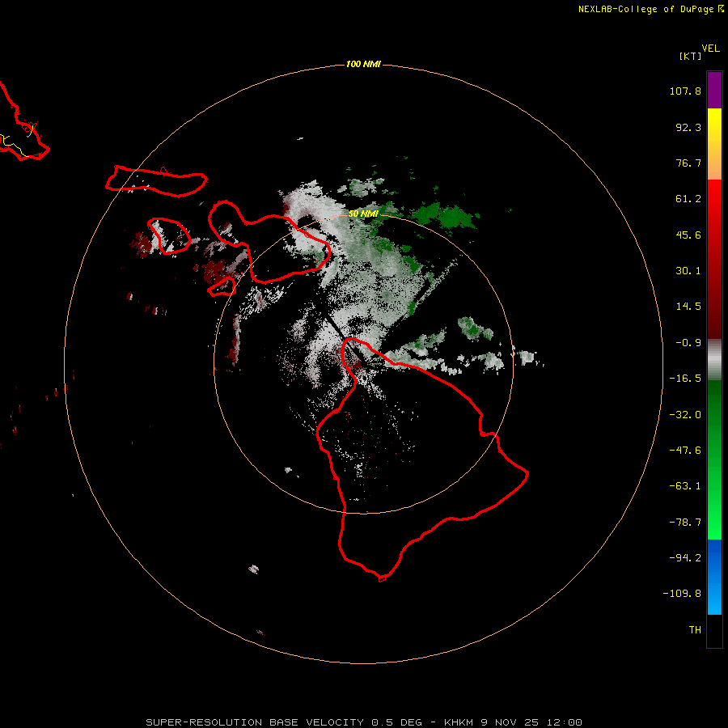
Task: Pick the blue segment of the velocity color bar
Action: [x=714, y=577]
